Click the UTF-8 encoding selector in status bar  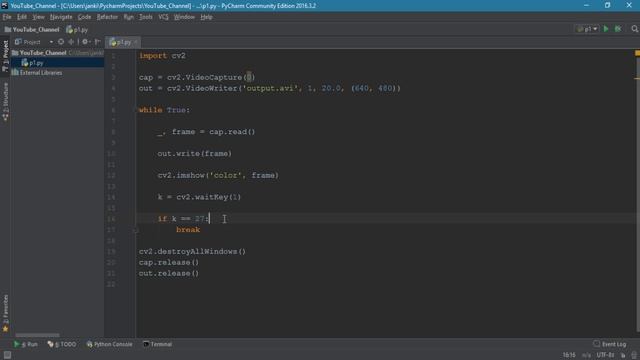coord(605,355)
